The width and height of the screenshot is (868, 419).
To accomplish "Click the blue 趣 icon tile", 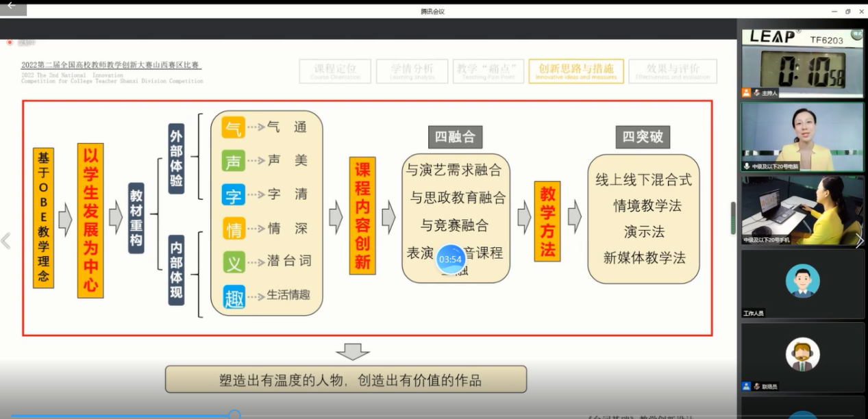I will [234, 296].
